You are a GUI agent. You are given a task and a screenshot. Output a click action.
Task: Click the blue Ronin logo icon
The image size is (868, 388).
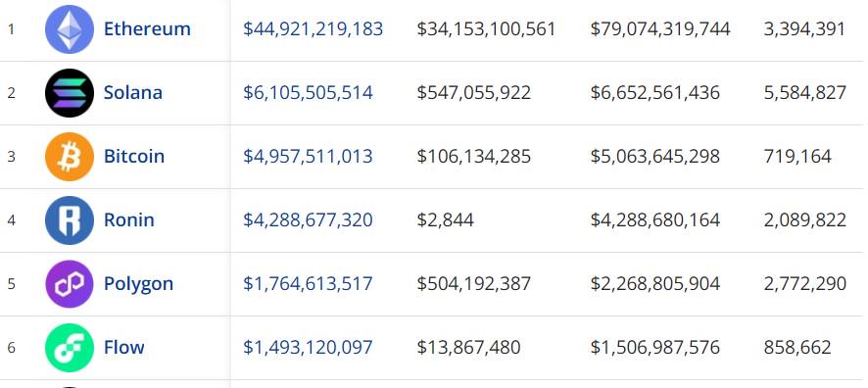(70, 220)
